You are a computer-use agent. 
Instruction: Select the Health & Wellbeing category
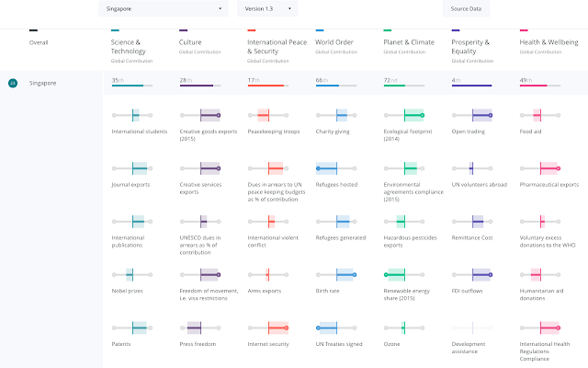pyautogui.click(x=548, y=42)
